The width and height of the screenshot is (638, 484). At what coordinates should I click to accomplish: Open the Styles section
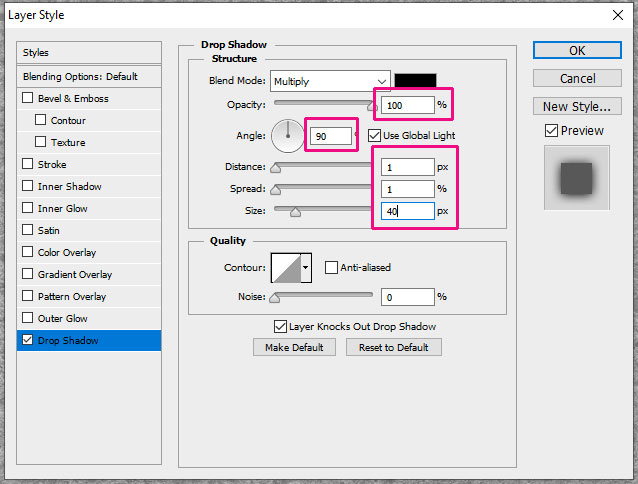coord(89,52)
